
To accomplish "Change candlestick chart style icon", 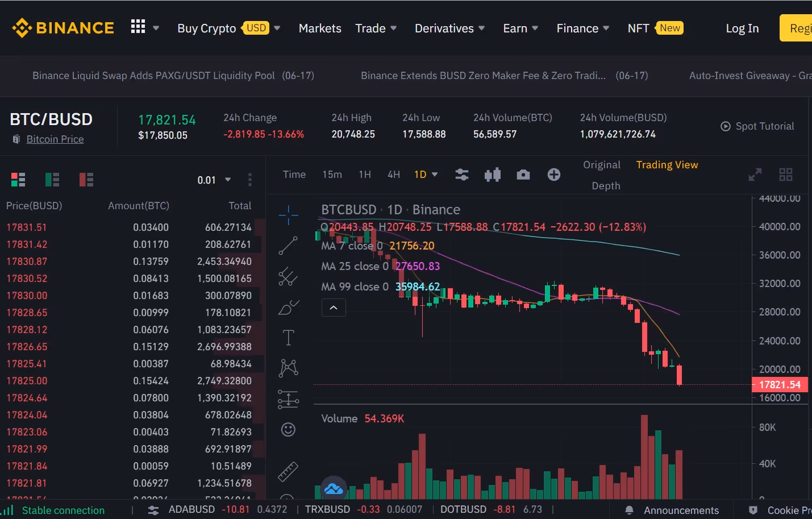I will coord(493,175).
